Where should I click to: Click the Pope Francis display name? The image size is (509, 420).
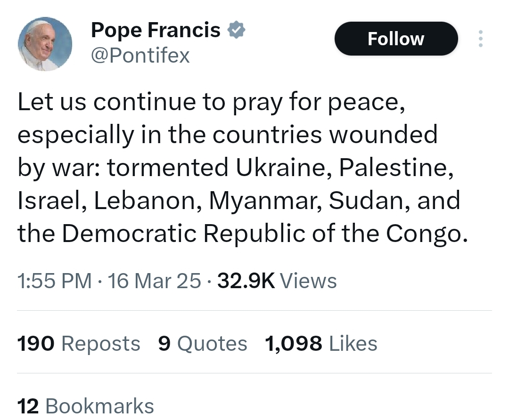[x=156, y=31]
